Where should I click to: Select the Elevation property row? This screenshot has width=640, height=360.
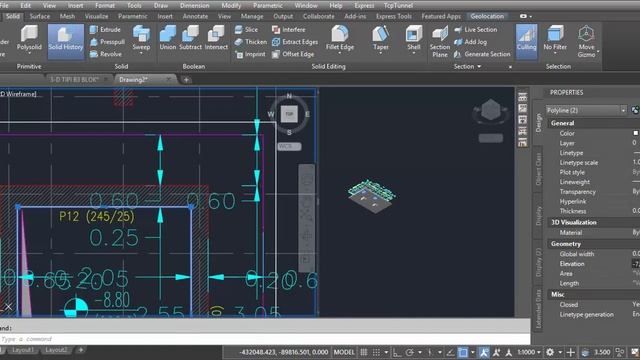click(594, 264)
